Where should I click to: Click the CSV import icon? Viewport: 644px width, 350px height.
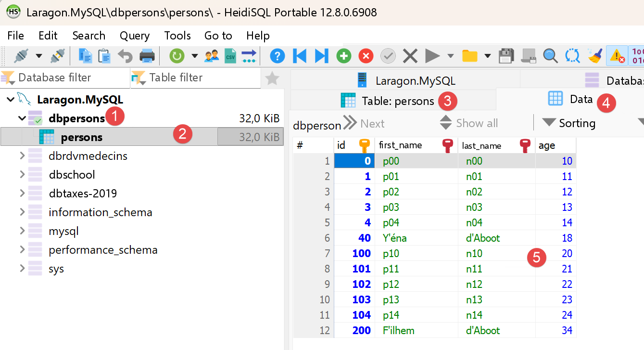click(230, 56)
